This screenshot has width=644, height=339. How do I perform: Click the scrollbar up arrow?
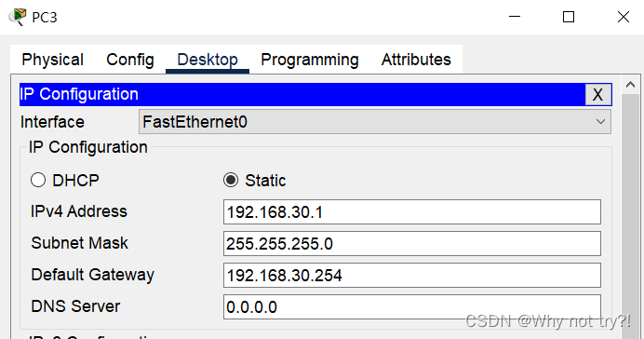[x=630, y=85]
